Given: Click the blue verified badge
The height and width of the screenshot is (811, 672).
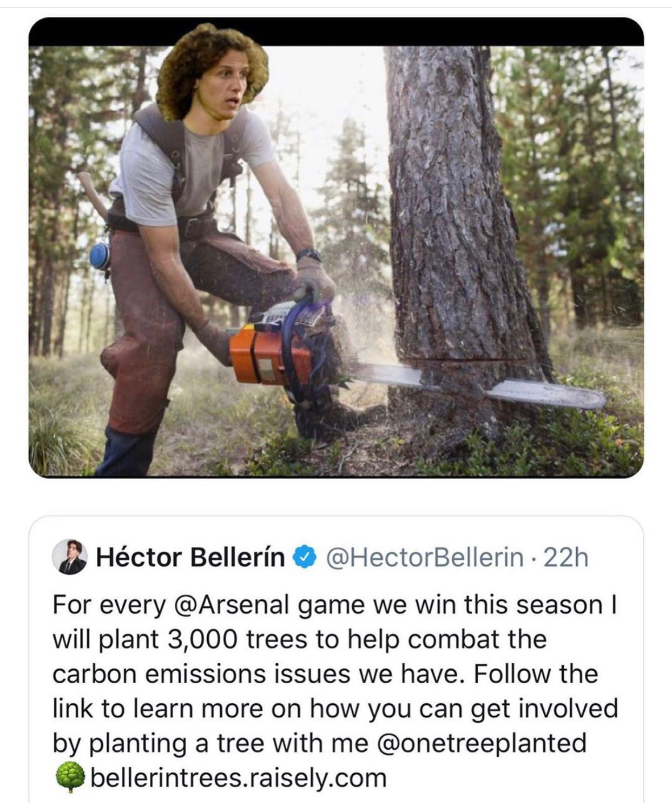Looking at the screenshot, I should (304, 557).
